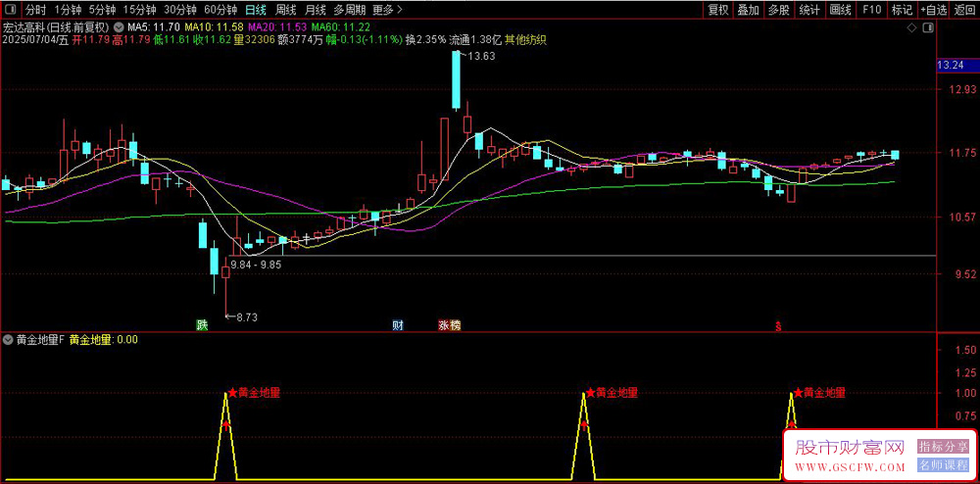Click the 9.84 - 9.85 gap label
980x484 pixels.
coord(256,265)
